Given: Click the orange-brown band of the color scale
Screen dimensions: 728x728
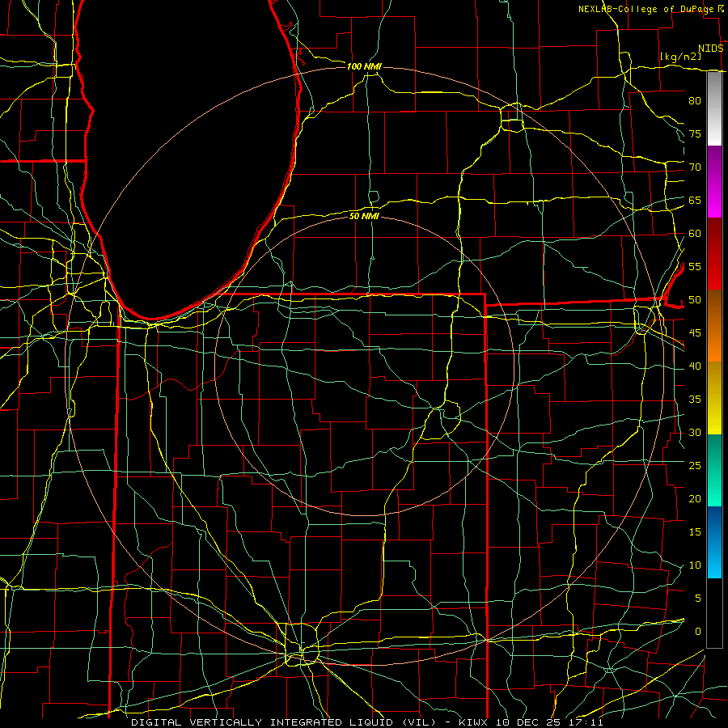Looking at the screenshot, I should 714,325.
